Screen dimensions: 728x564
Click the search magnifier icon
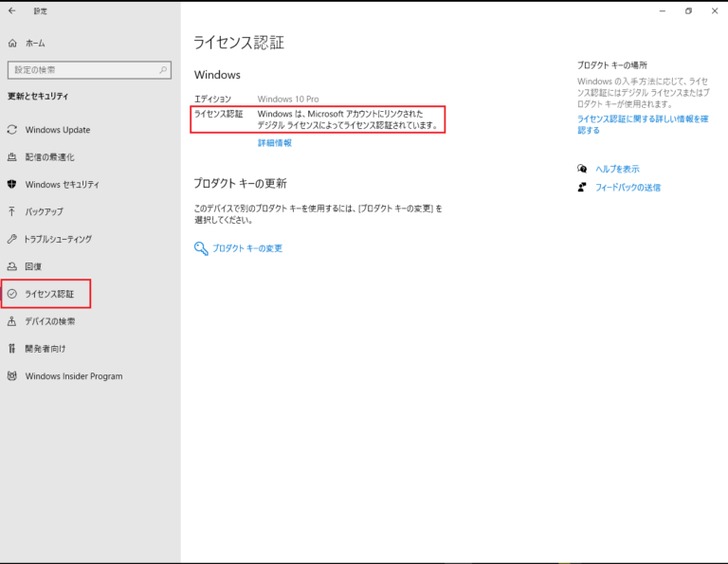pos(163,70)
